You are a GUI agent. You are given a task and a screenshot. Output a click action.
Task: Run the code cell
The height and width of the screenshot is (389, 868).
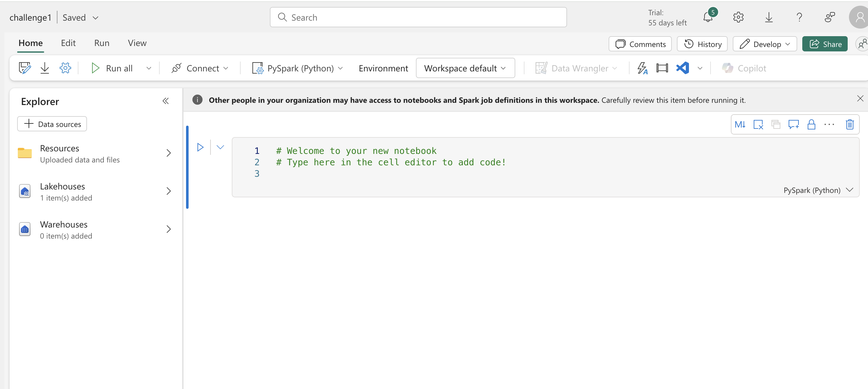click(200, 147)
